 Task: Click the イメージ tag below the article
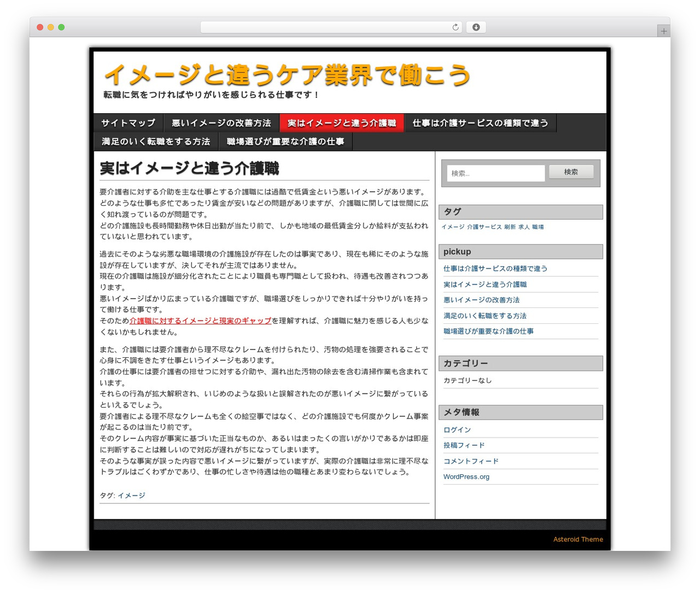131,496
